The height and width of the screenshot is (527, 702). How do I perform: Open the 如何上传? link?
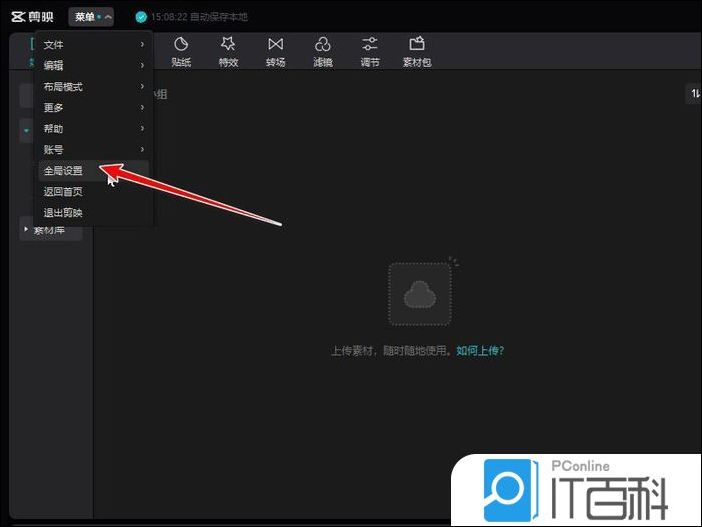pos(480,351)
